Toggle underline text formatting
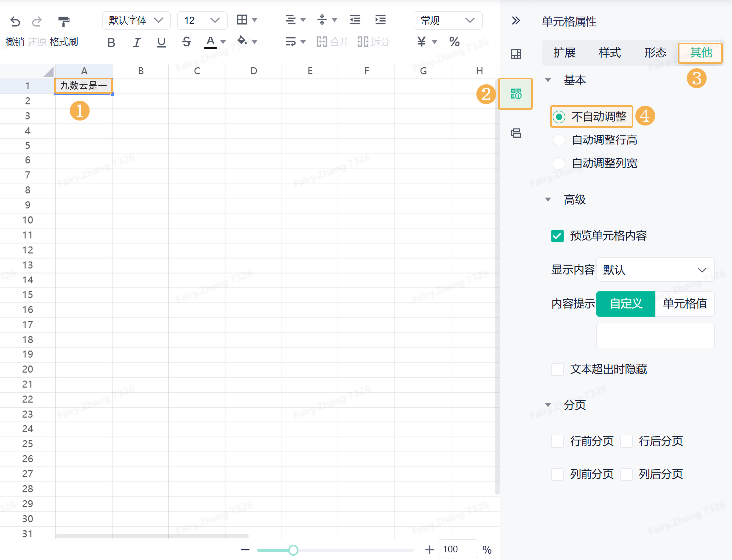This screenshot has height=560, width=732. (161, 42)
